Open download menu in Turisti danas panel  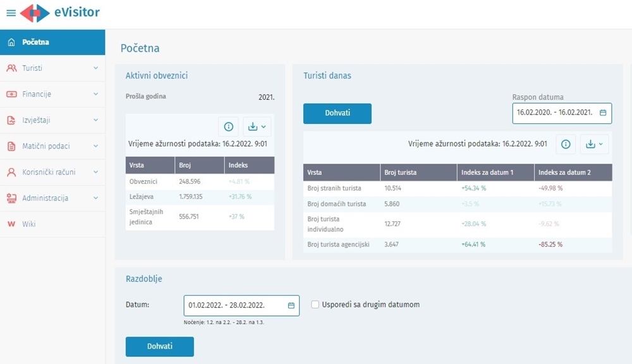click(x=594, y=145)
